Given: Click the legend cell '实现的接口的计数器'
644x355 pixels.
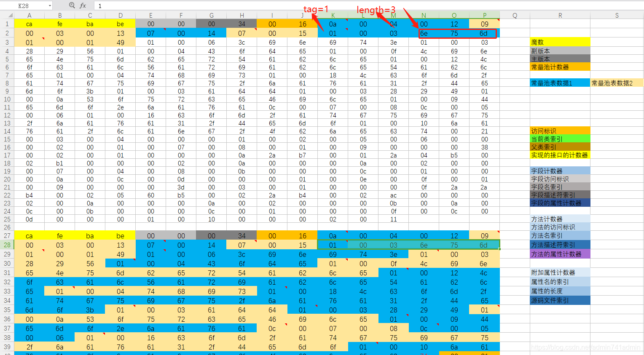Looking at the screenshot, I should pyautogui.click(x=560, y=155).
